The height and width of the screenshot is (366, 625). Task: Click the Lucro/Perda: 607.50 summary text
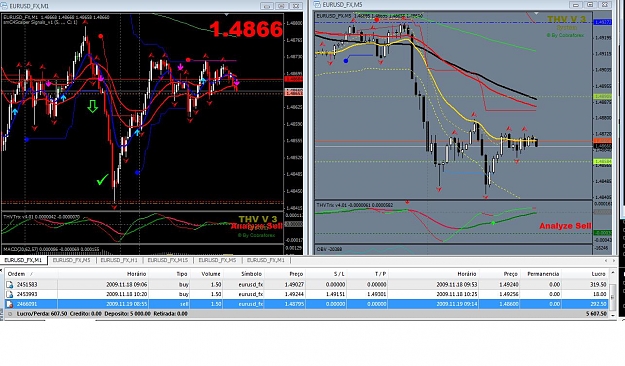[x=42, y=314]
